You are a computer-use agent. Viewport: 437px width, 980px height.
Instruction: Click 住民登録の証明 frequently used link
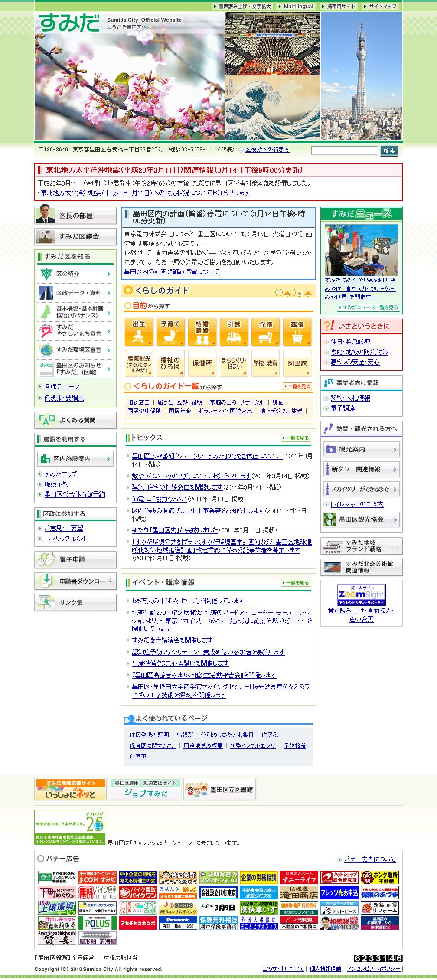point(149,735)
